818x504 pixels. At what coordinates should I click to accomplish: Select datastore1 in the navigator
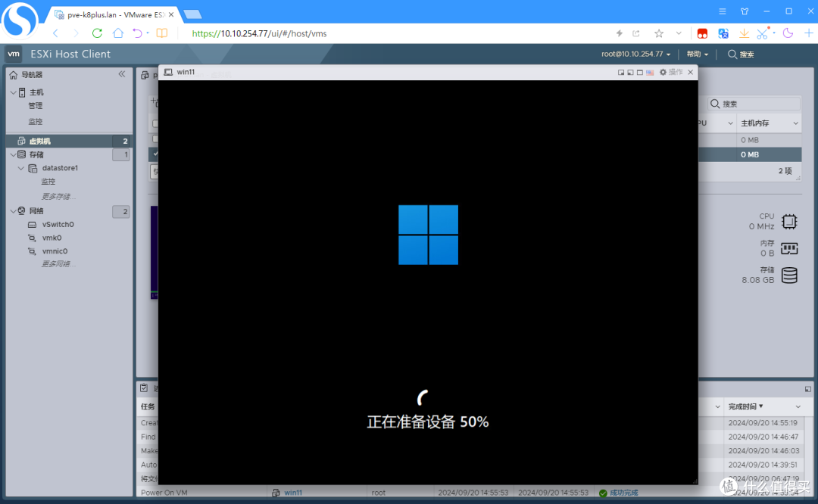[x=60, y=168]
